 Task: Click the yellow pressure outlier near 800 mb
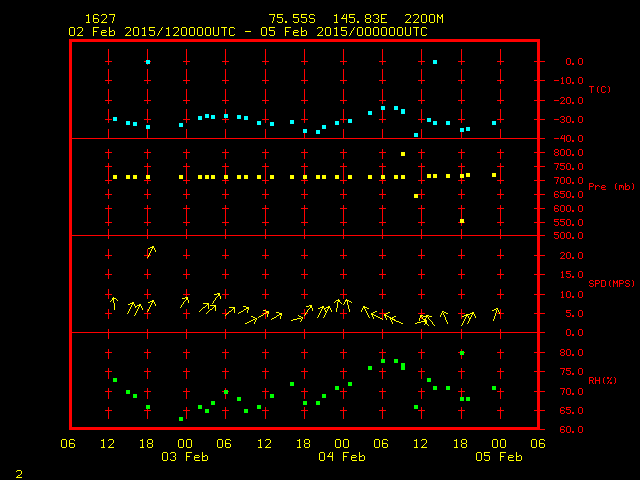coord(403,154)
